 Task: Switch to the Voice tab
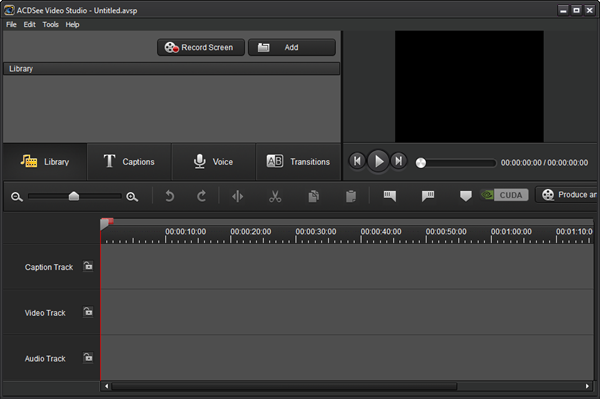click(x=213, y=161)
